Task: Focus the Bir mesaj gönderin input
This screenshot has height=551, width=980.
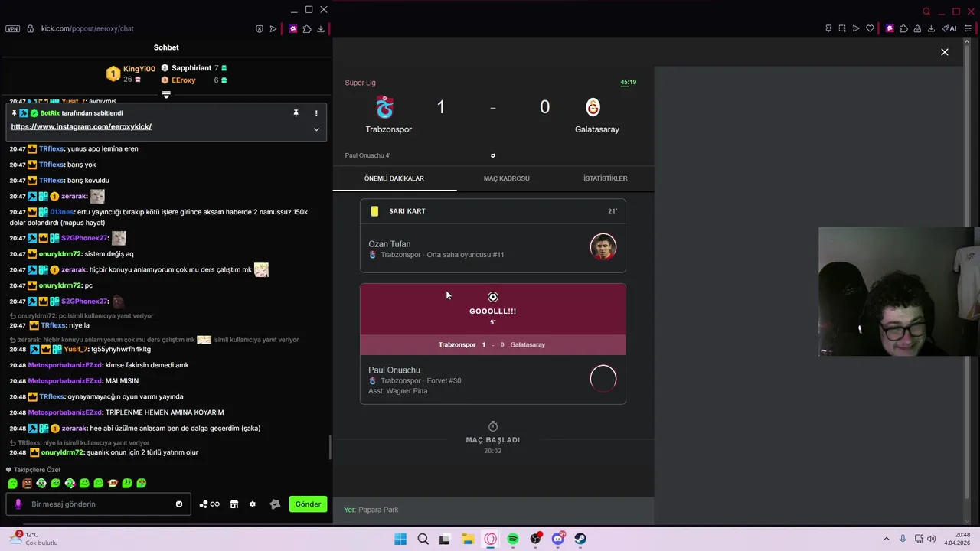Action: [x=98, y=504]
